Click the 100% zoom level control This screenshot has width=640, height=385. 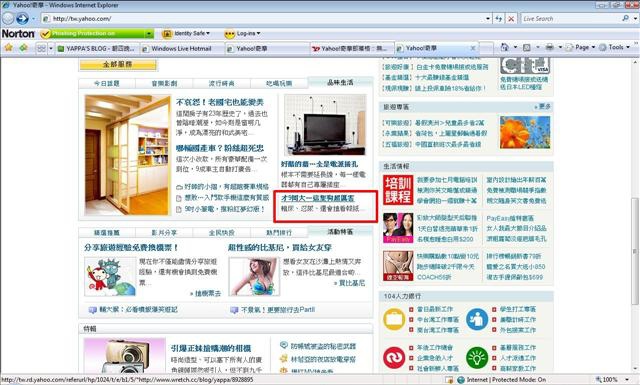coord(607,380)
